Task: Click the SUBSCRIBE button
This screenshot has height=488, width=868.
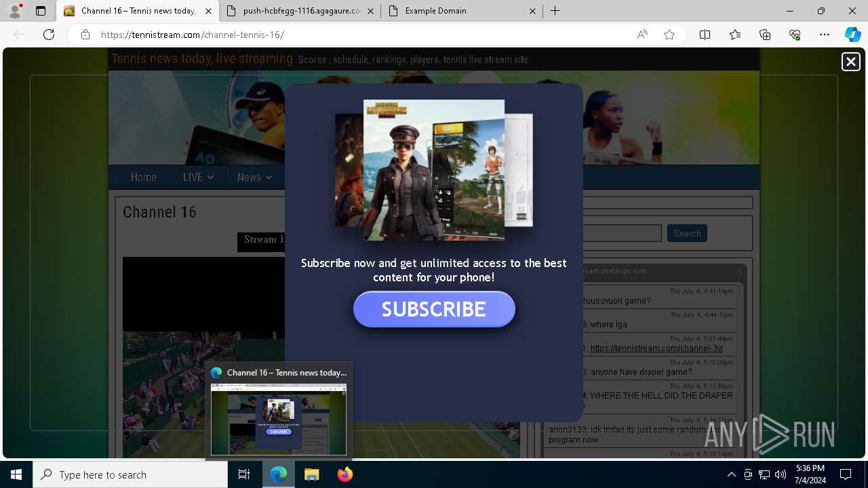Action: coord(434,309)
